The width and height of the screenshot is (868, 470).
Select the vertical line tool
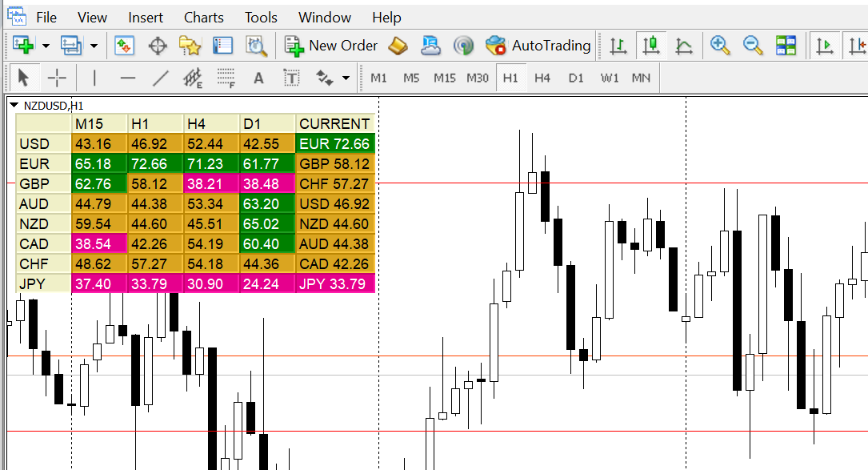coord(94,78)
